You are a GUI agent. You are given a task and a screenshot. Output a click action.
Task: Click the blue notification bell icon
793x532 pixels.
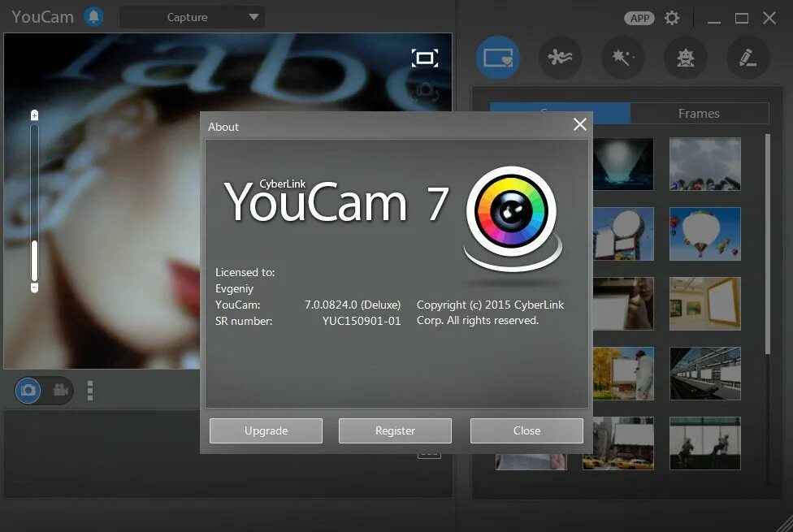93,17
